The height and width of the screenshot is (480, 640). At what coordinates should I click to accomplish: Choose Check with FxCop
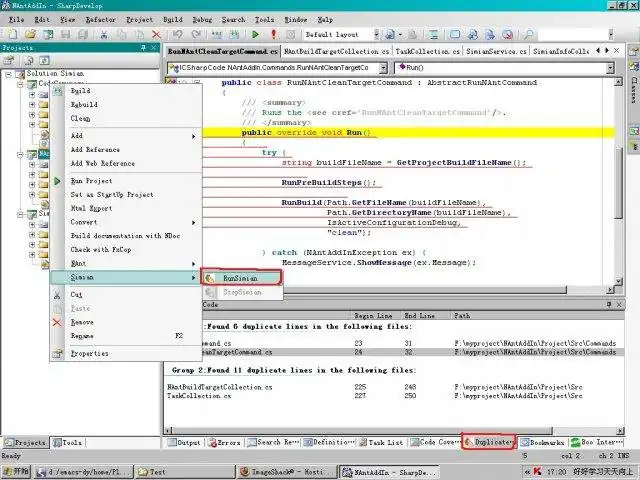click(x=101, y=250)
